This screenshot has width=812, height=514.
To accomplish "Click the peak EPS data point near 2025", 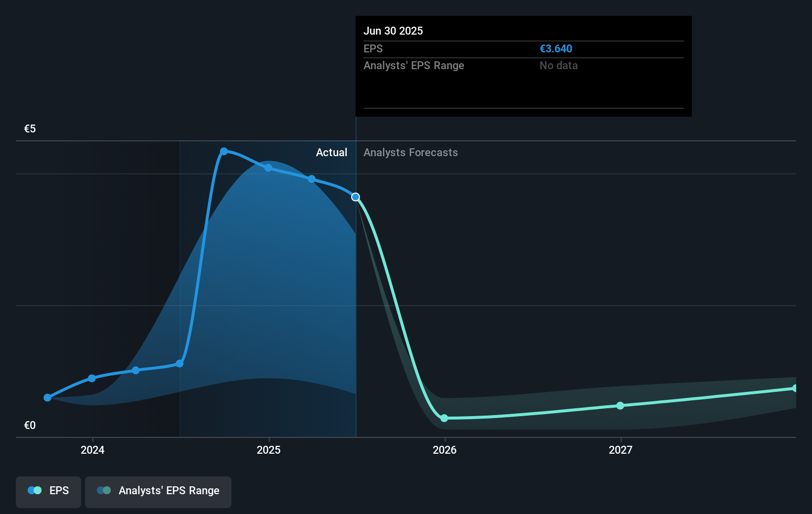I will [x=224, y=151].
